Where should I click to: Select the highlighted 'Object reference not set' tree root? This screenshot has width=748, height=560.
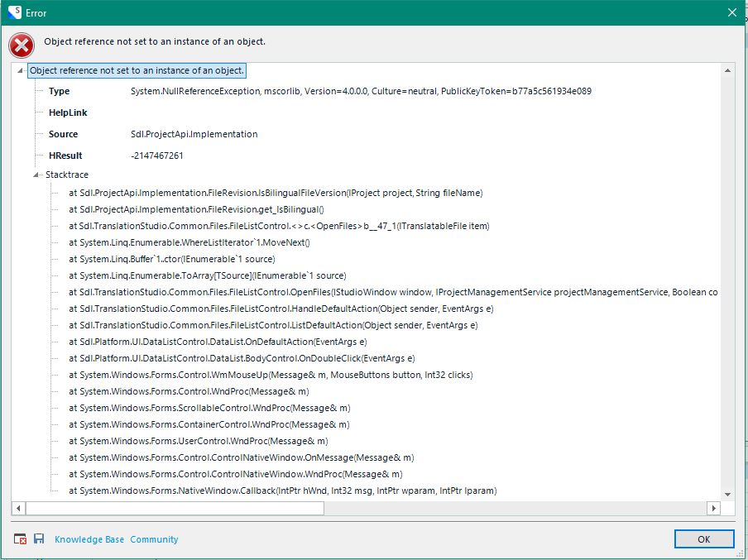point(137,70)
